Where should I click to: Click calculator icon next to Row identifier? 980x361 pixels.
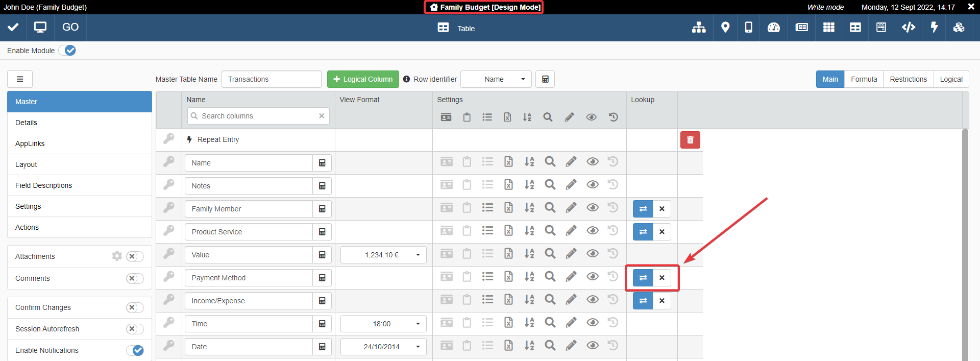coord(545,79)
